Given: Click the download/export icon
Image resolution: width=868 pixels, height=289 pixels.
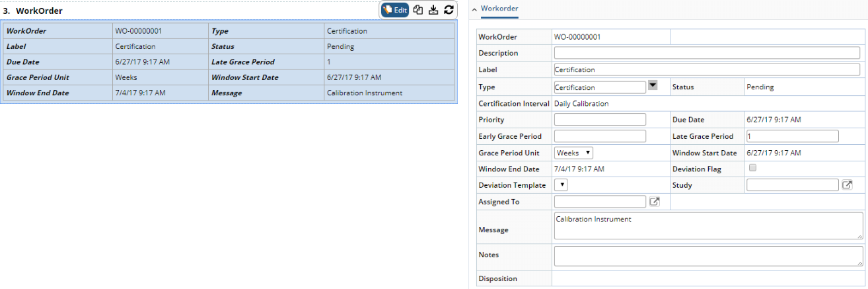Looking at the screenshot, I should 433,10.
